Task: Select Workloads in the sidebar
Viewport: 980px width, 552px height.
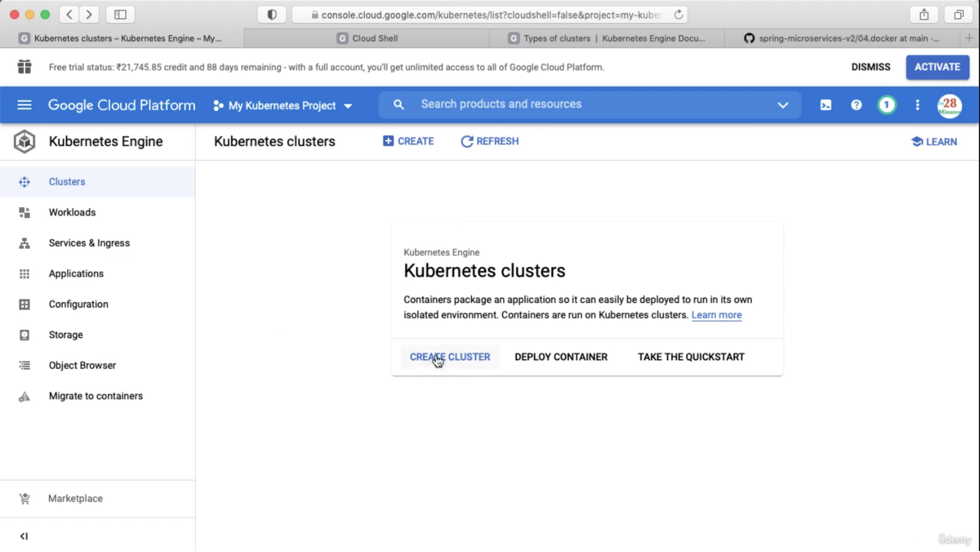Action: pyautogui.click(x=97, y=213)
